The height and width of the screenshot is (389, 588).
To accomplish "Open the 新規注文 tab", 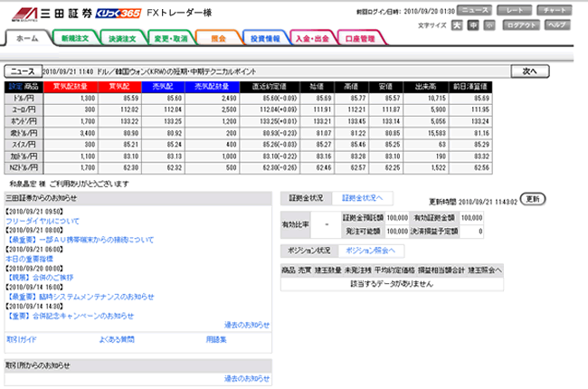I will click(x=75, y=38).
